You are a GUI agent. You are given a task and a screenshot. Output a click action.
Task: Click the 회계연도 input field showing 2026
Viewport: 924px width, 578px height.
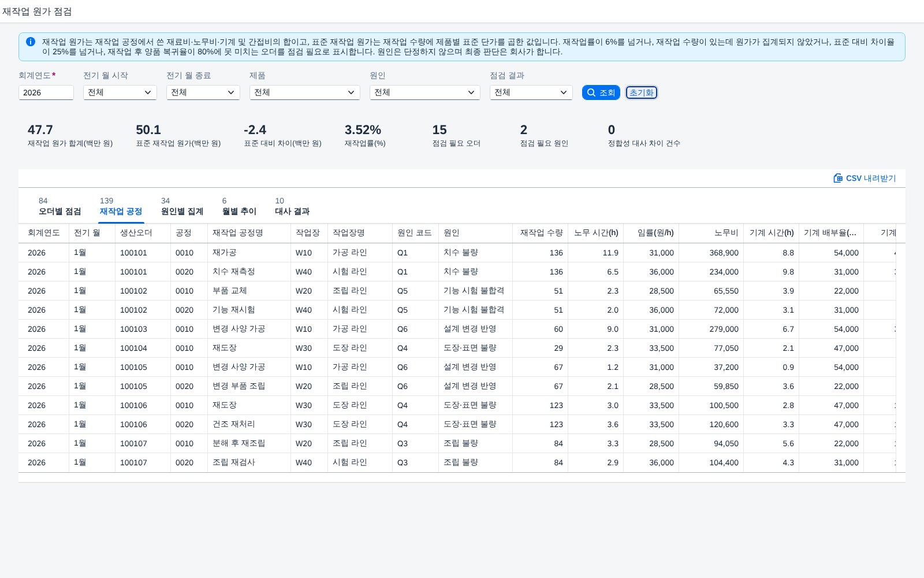[46, 92]
